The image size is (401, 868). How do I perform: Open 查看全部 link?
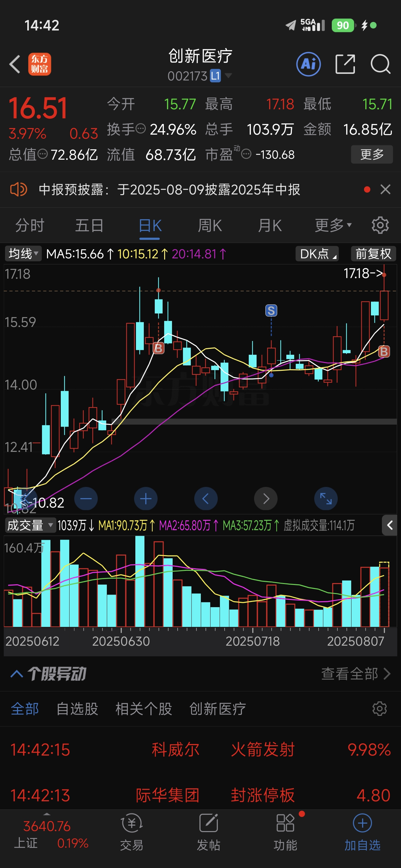tap(356, 674)
